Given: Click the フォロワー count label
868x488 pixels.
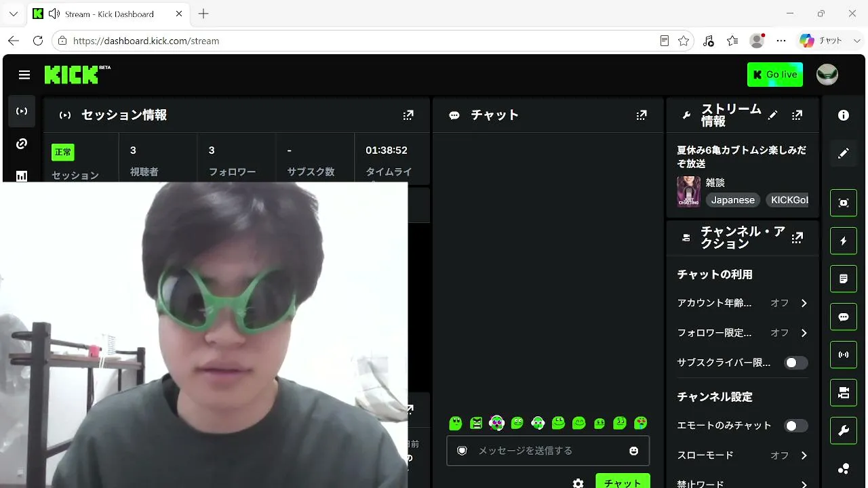Looking at the screenshot, I should click(x=232, y=172).
